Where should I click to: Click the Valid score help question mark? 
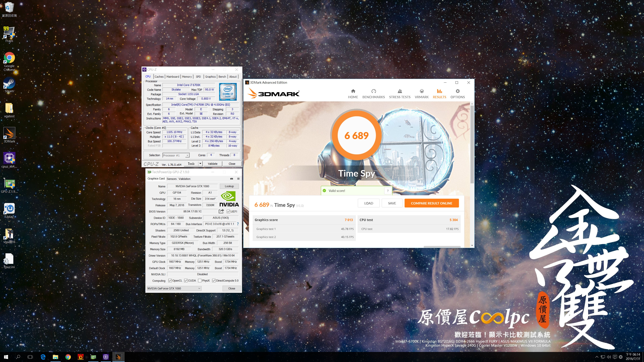click(388, 191)
